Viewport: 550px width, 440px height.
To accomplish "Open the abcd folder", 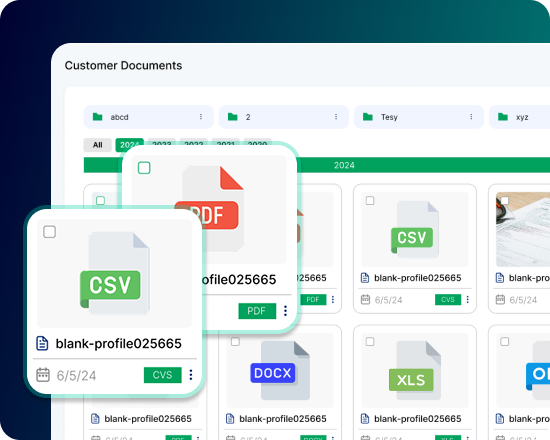I will click(x=149, y=117).
